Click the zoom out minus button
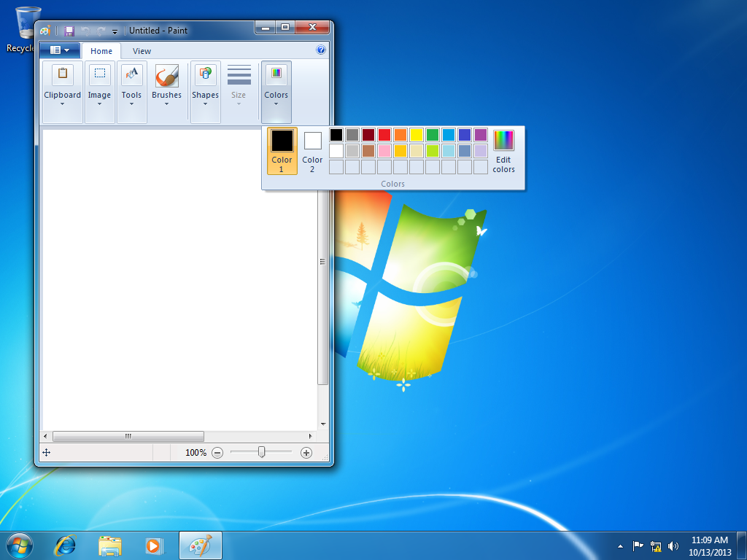Screen dimensions: 747x560 click(217, 453)
